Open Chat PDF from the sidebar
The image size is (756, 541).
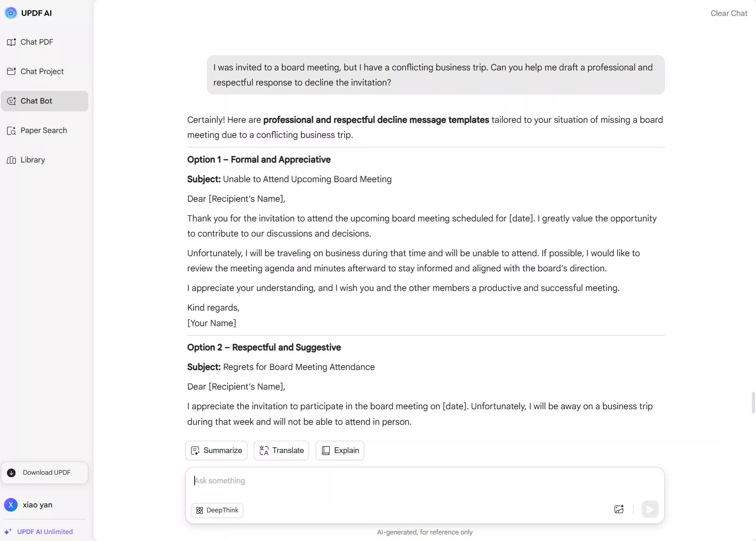point(36,42)
